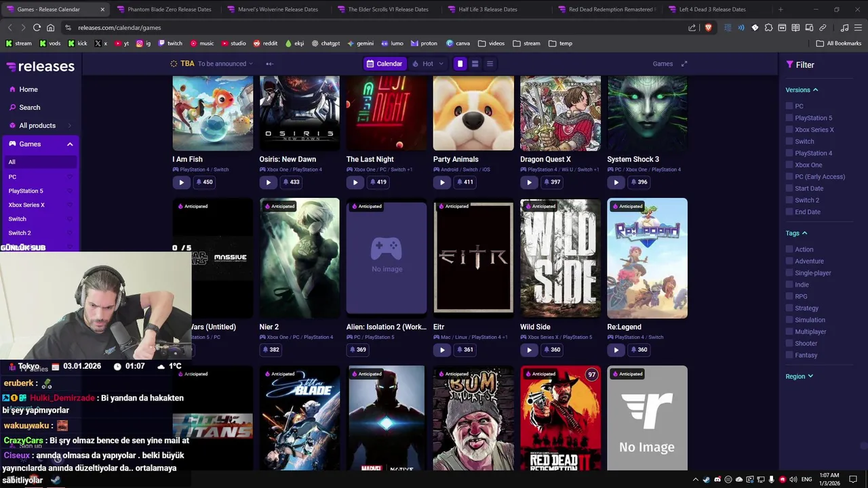Image resolution: width=868 pixels, height=488 pixels.
Task: Click the releases logo
Action: [41, 66]
